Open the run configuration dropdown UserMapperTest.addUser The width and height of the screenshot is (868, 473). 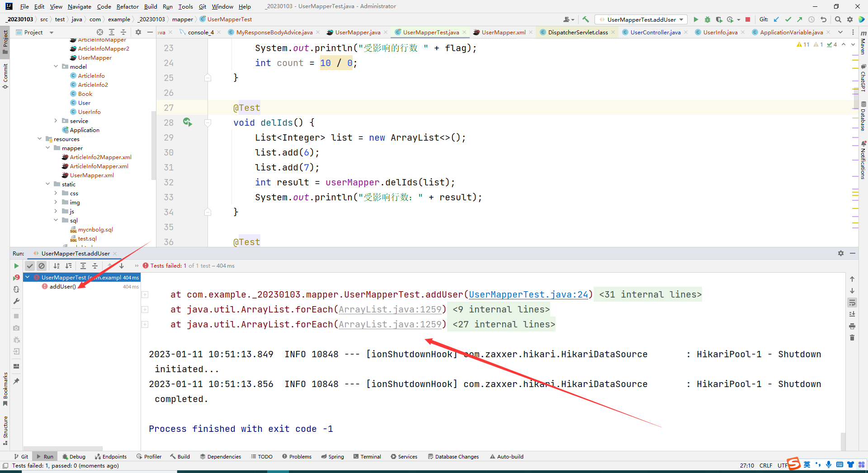click(641, 19)
